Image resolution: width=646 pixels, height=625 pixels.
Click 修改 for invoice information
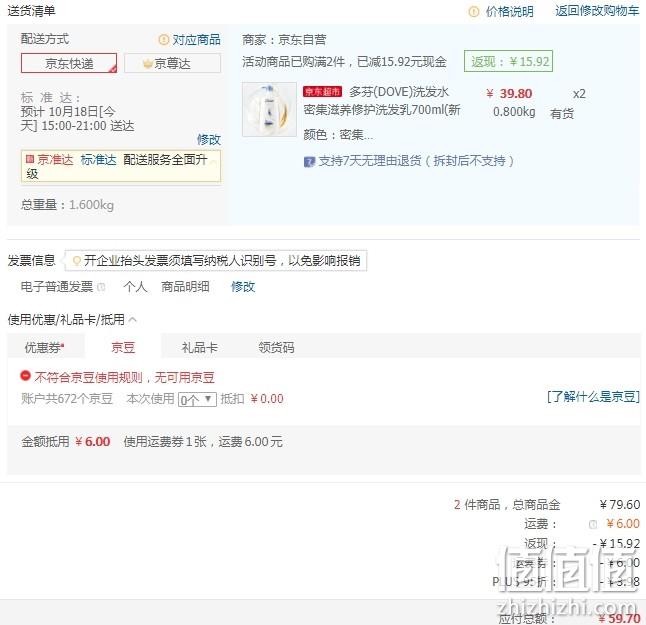243,287
